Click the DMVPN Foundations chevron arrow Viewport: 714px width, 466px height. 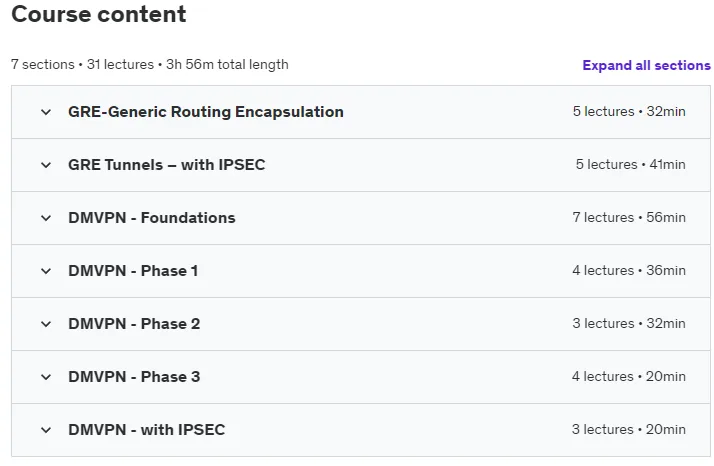click(46, 218)
